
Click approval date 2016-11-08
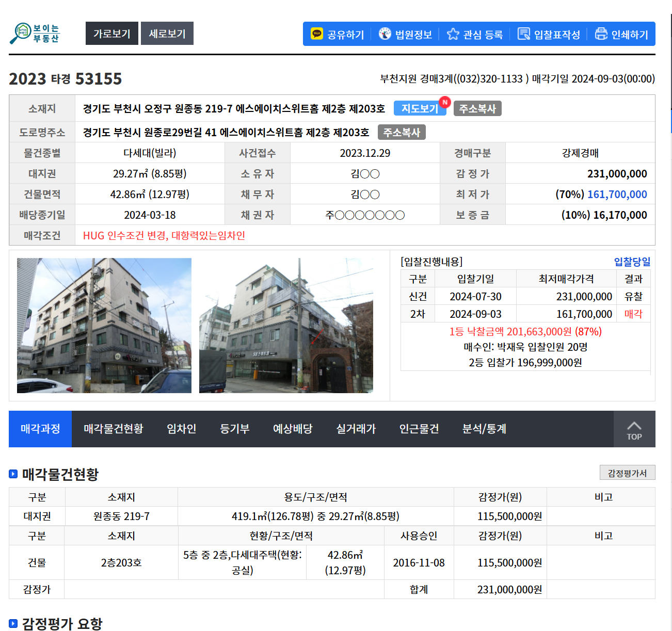pos(419,562)
